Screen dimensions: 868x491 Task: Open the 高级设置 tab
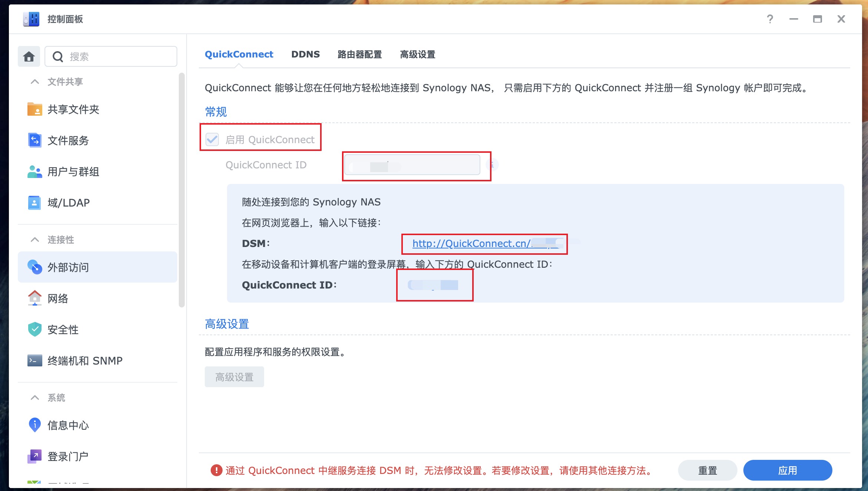tap(417, 54)
